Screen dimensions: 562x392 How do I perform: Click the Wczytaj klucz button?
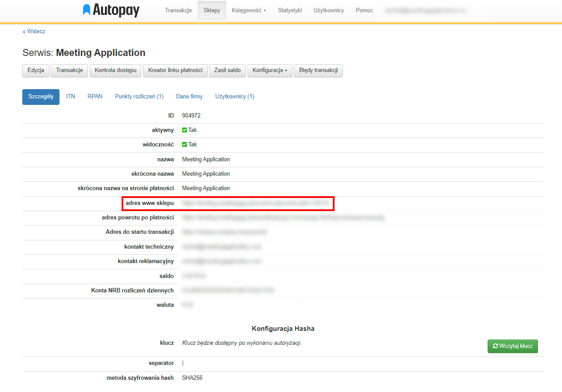click(513, 346)
